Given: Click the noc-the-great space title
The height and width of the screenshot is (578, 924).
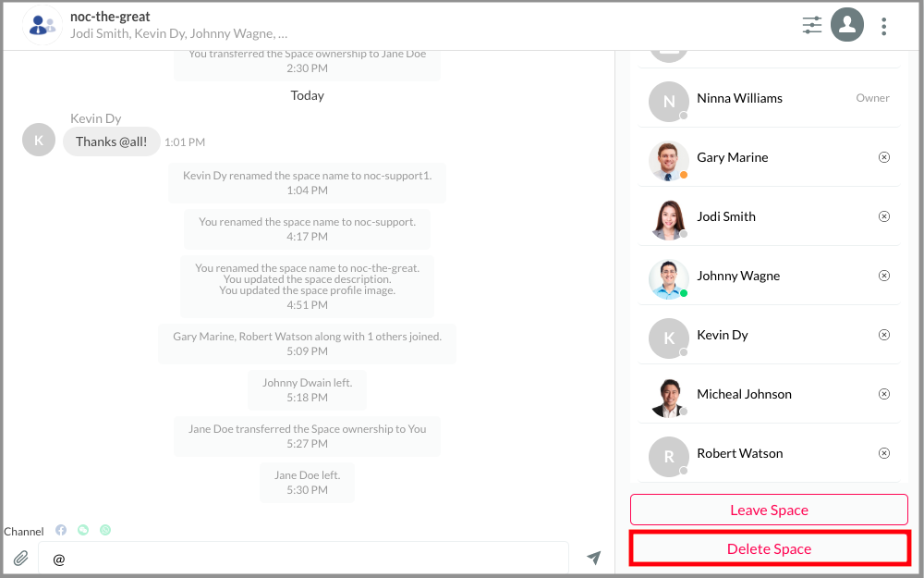Looking at the screenshot, I should pyautogui.click(x=110, y=17).
